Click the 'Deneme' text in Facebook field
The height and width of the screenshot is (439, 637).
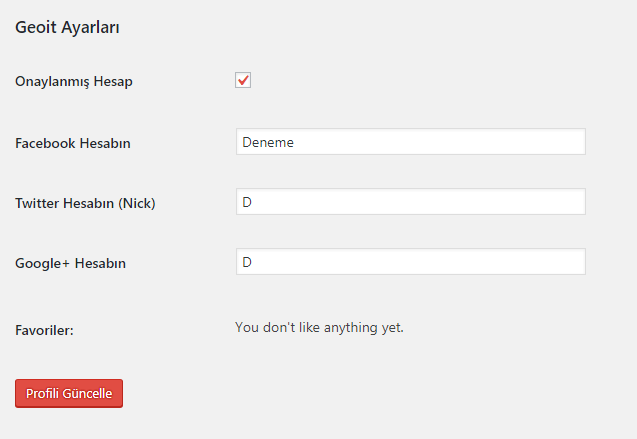click(x=267, y=142)
